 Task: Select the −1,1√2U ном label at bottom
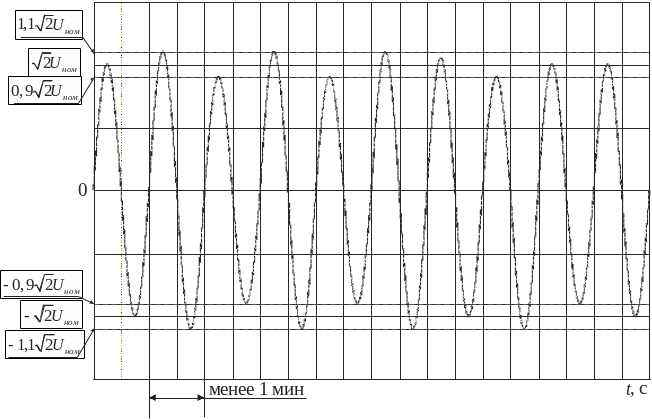pyautogui.click(x=45, y=345)
